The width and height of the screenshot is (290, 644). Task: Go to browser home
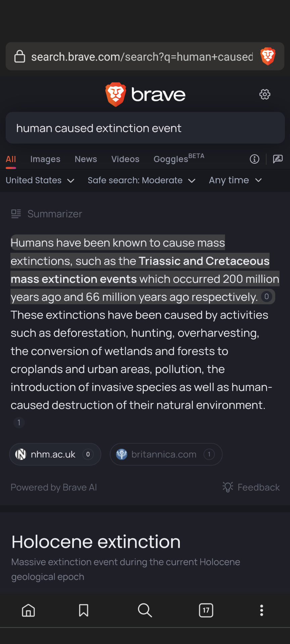pos(29,610)
